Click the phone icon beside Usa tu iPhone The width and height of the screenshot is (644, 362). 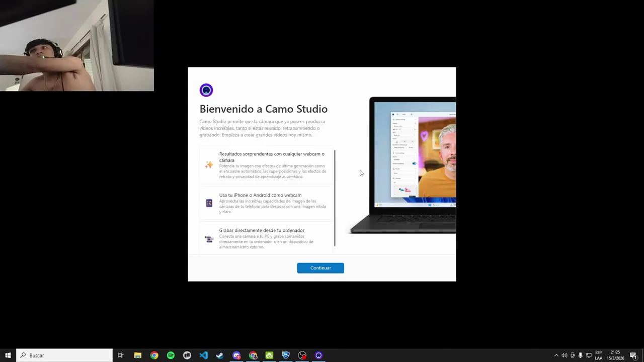point(209,203)
